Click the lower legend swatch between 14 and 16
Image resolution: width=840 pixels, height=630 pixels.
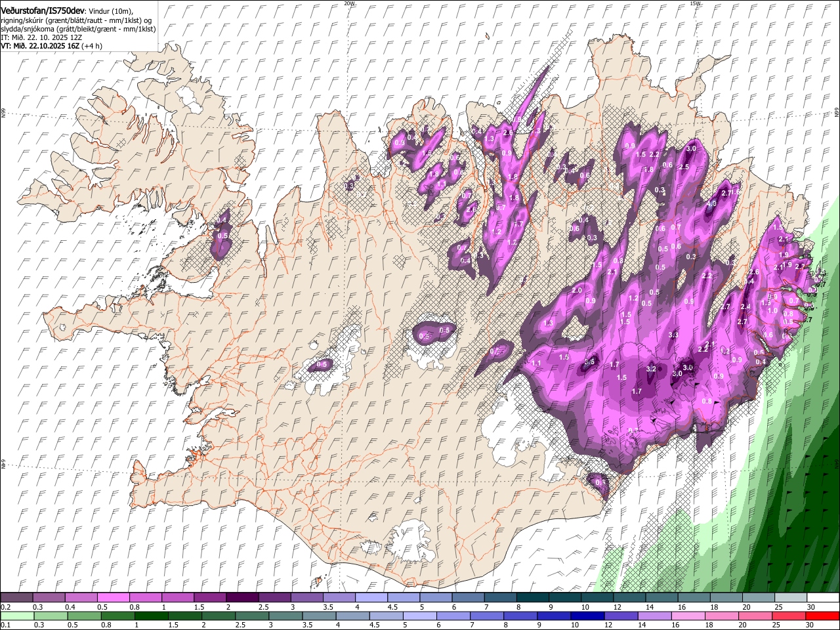tap(654, 616)
